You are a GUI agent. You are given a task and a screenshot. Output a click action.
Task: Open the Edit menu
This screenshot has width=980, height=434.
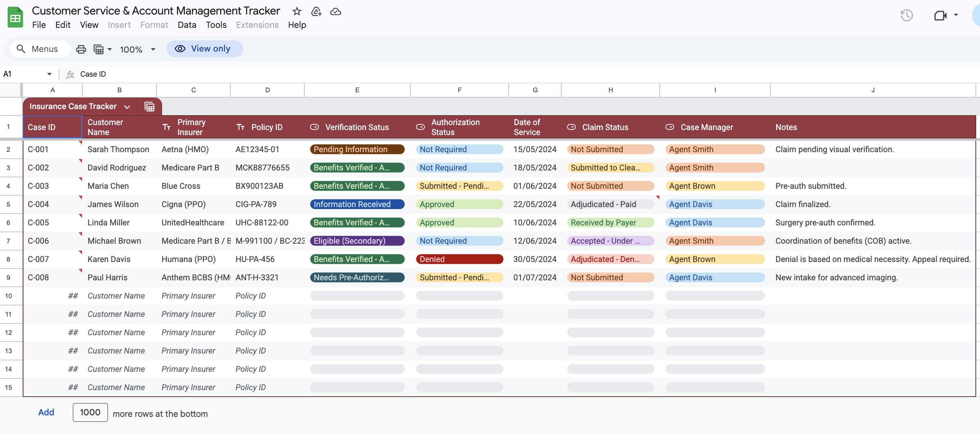point(63,25)
